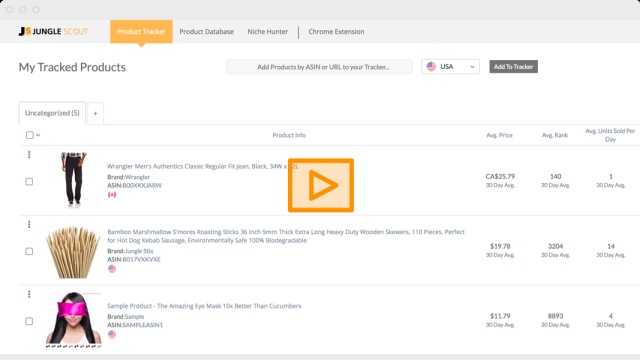Check the Wrangler Men's jeans row checkbox
This screenshot has width=640, height=360.
[29, 182]
